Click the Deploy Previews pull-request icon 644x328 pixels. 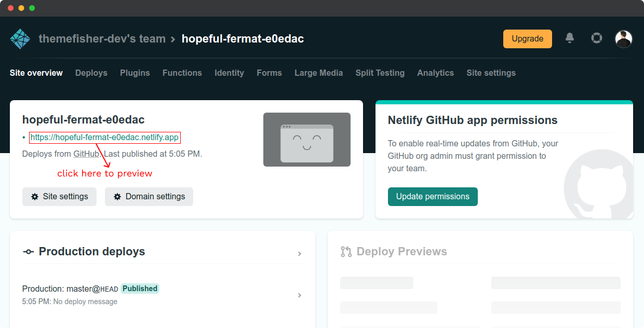(346, 252)
